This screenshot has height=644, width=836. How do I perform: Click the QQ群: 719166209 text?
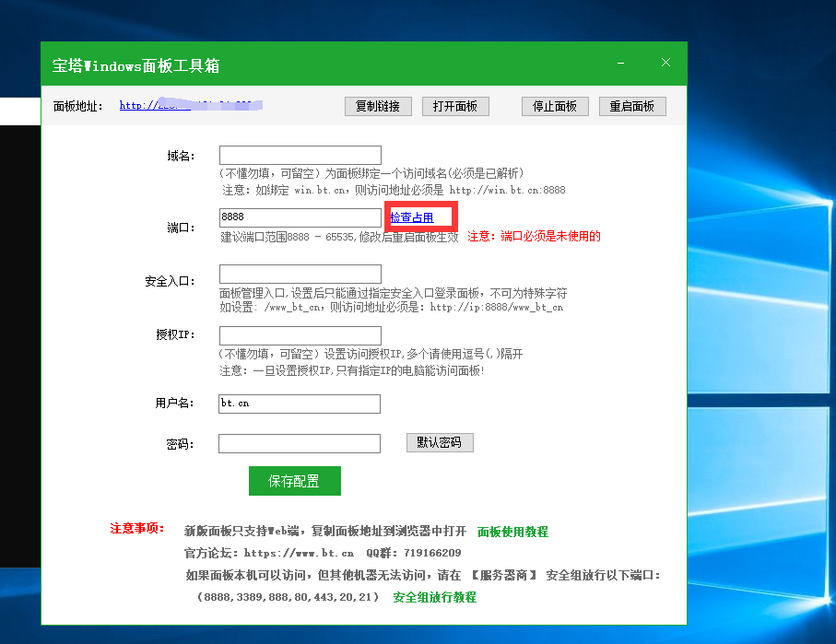tap(414, 554)
